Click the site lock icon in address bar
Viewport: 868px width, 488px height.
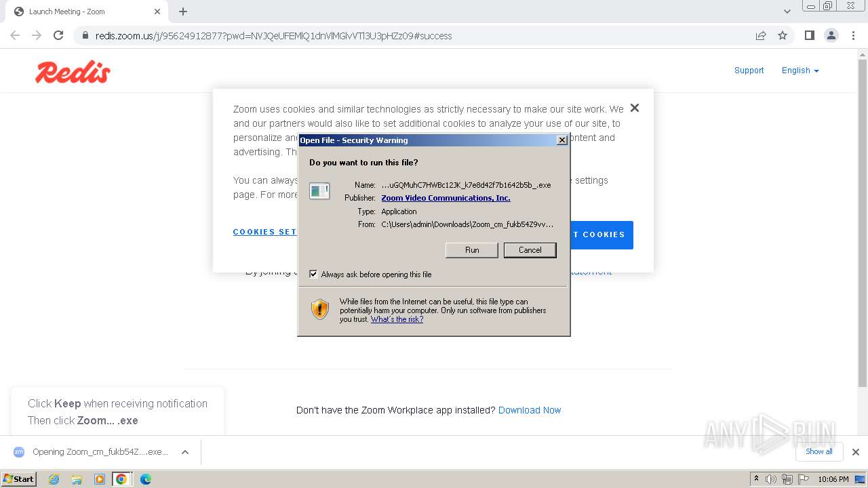click(85, 35)
